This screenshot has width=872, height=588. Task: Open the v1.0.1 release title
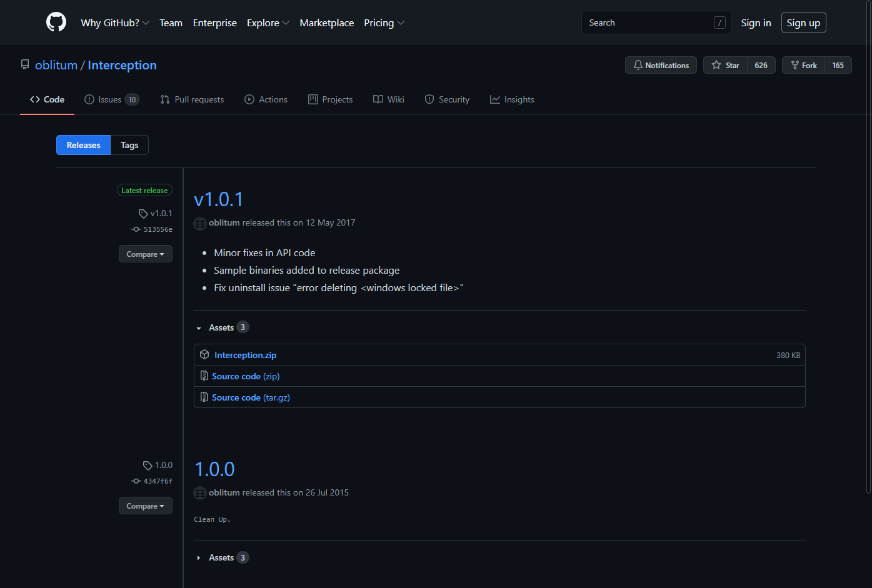tap(218, 199)
